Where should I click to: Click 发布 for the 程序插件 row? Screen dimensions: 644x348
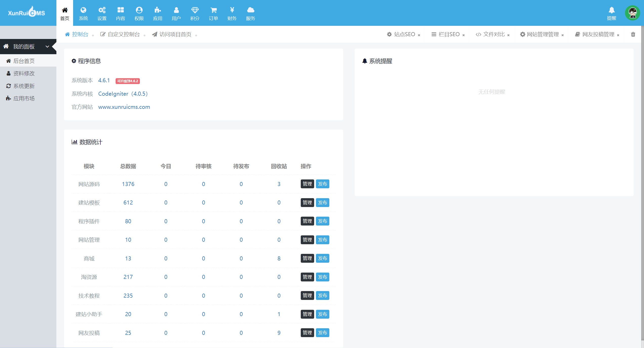pos(323,221)
